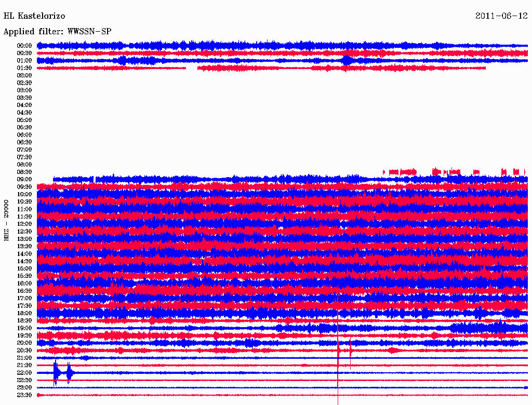Screen dimensions: 532x405
Task: Click the tall red spike on 20:30 trace
Action: click(338, 349)
